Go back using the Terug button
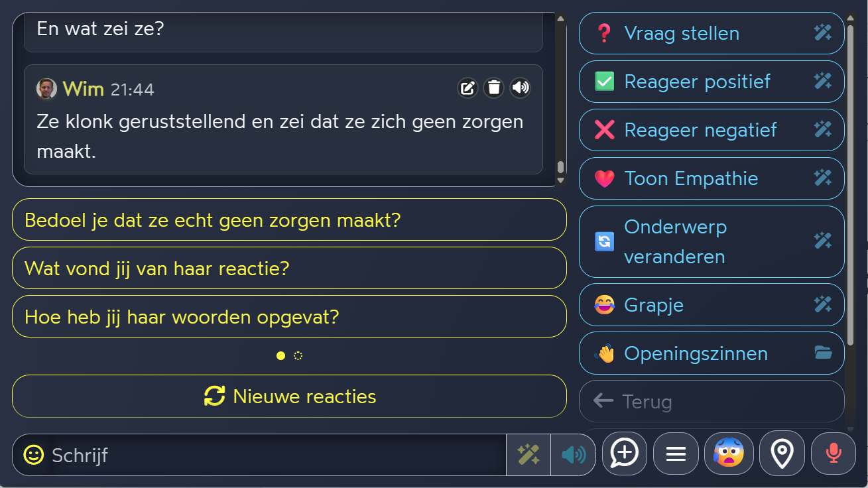The width and height of the screenshot is (868, 488). click(711, 401)
